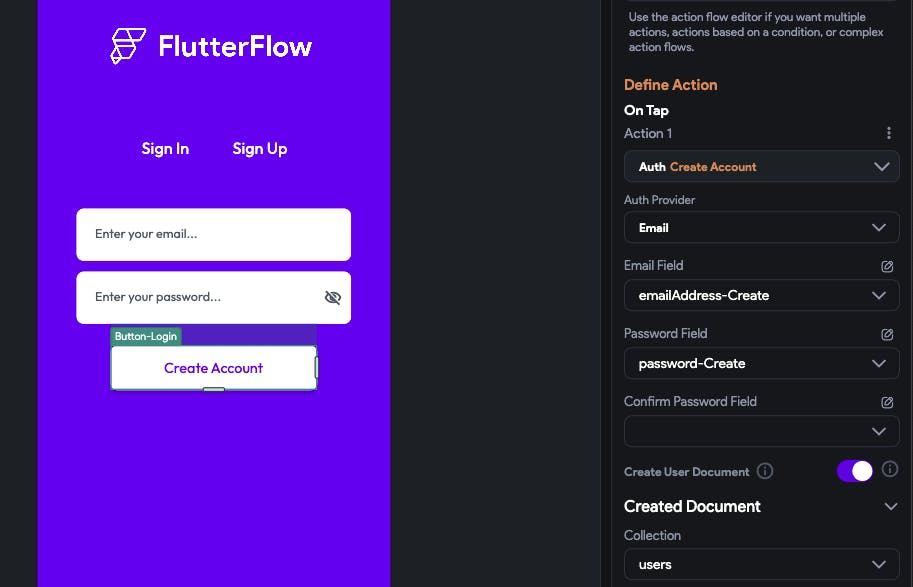Open the empty Confirm Password Field dropdown

pos(762,432)
